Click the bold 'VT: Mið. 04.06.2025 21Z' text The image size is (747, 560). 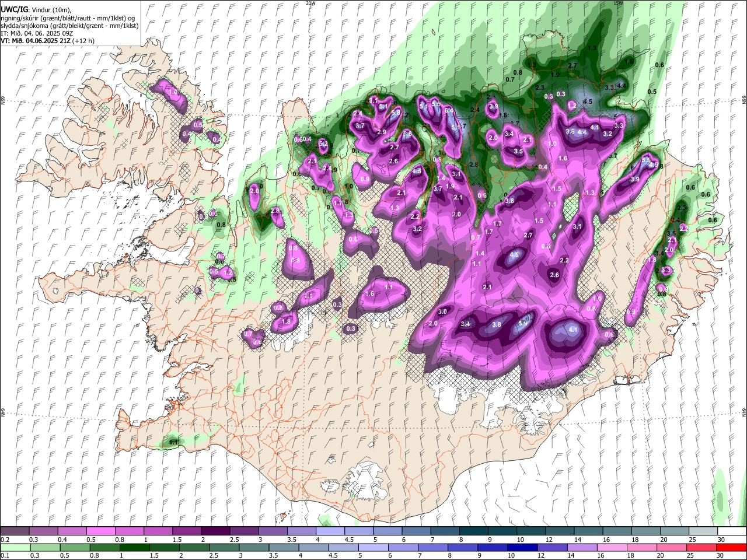pyautogui.click(x=35, y=41)
